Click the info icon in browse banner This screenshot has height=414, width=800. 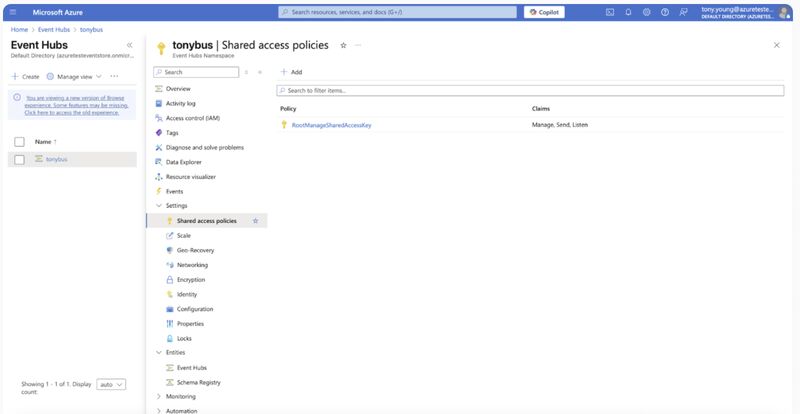tap(17, 98)
